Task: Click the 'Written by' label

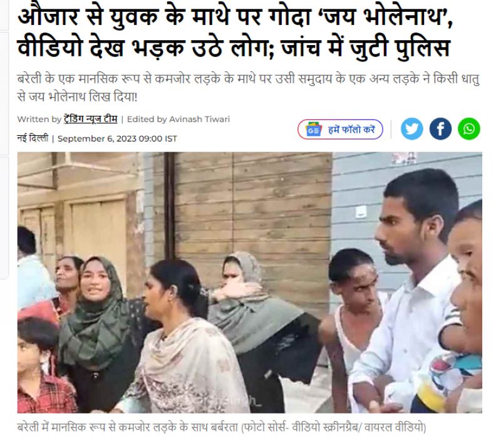Action: tap(39, 119)
